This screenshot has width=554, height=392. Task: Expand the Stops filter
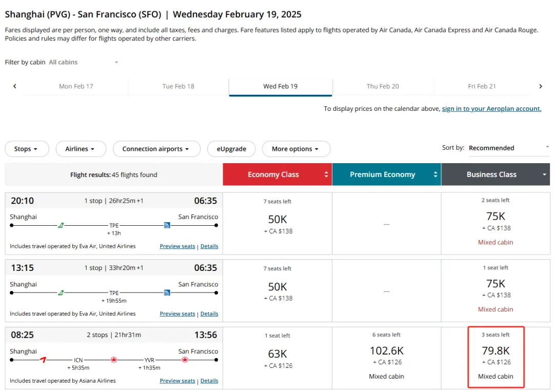[x=27, y=149]
